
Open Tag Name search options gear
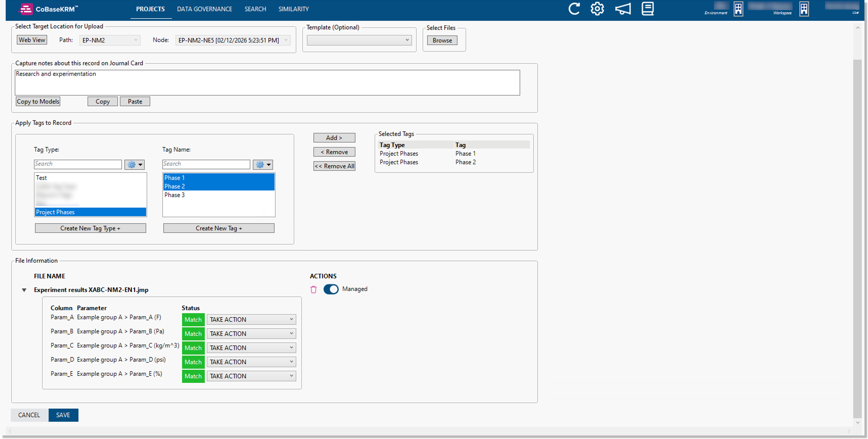(263, 164)
